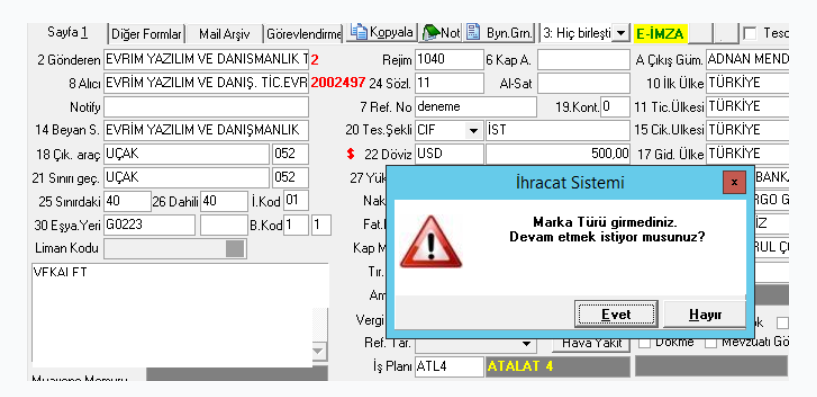Click the 2 Gönderen field
This screenshot has width=817, height=397.
[x=206, y=59]
